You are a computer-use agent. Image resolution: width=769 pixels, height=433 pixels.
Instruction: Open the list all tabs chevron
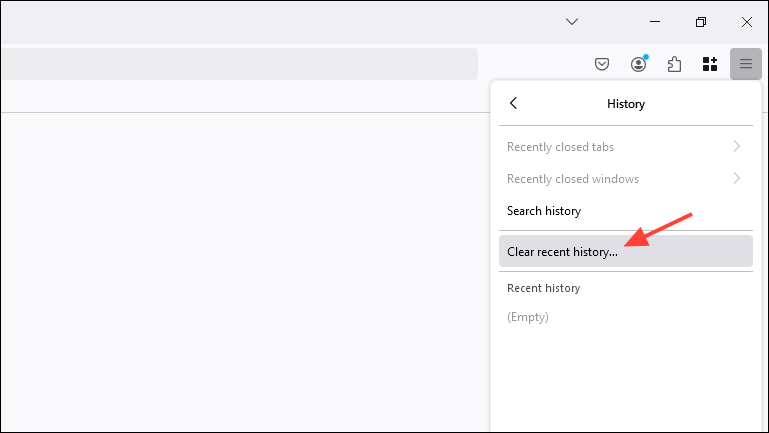[572, 21]
